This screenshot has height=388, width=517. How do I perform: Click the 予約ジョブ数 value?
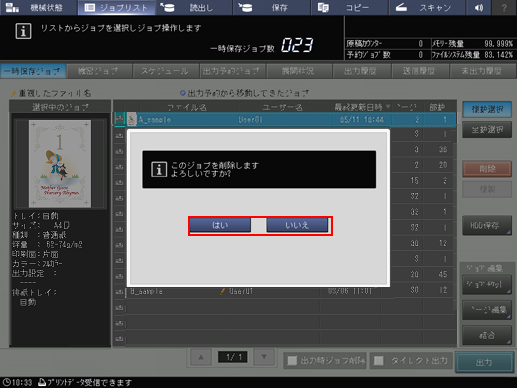click(x=421, y=55)
